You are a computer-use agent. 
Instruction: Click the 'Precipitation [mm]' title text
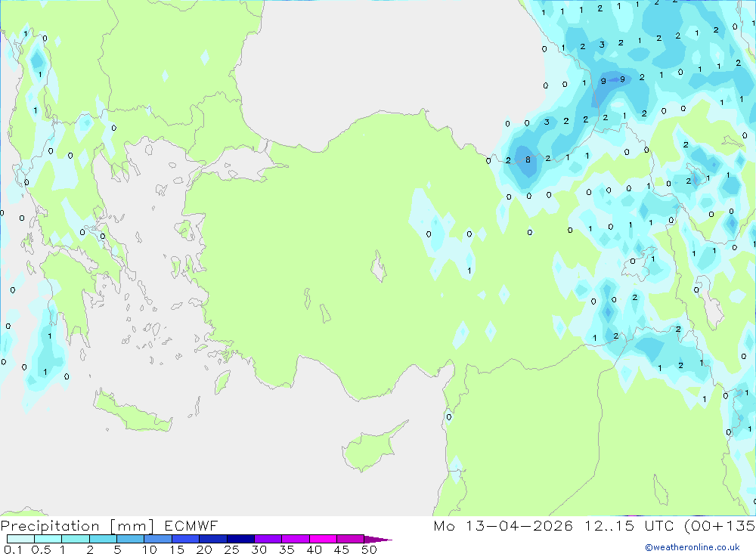[78, 526]
